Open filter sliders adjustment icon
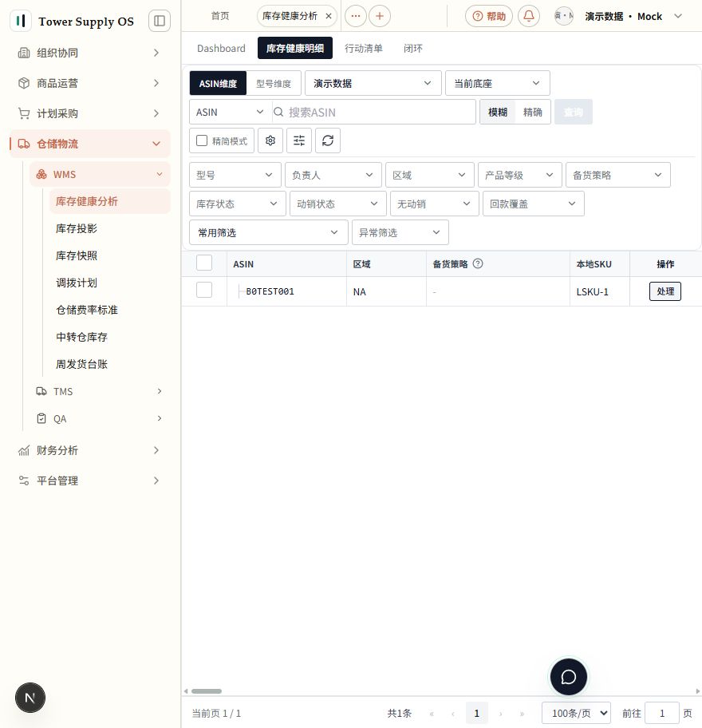Screen dimensions: 702x728 (x=299, y=140)
